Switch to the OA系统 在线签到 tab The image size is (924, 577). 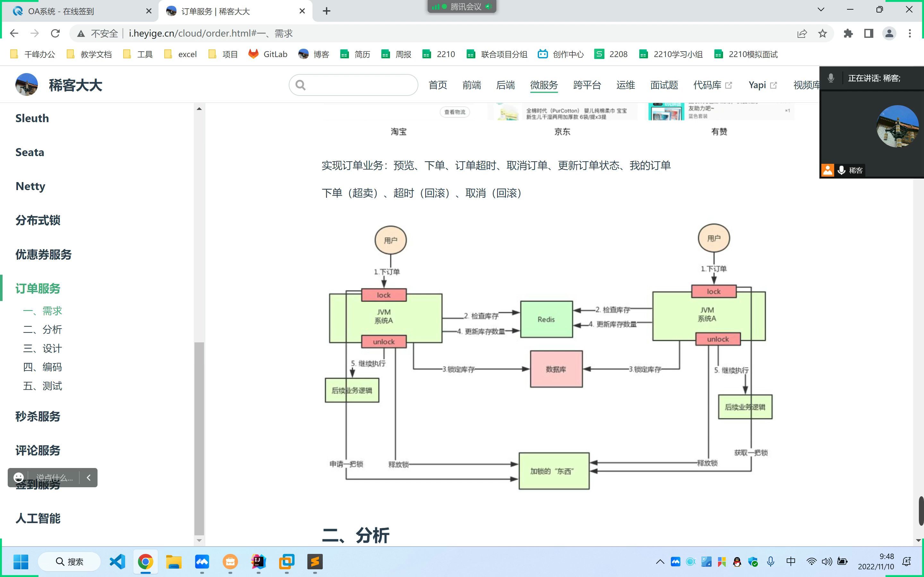click(x=61, y=11)
